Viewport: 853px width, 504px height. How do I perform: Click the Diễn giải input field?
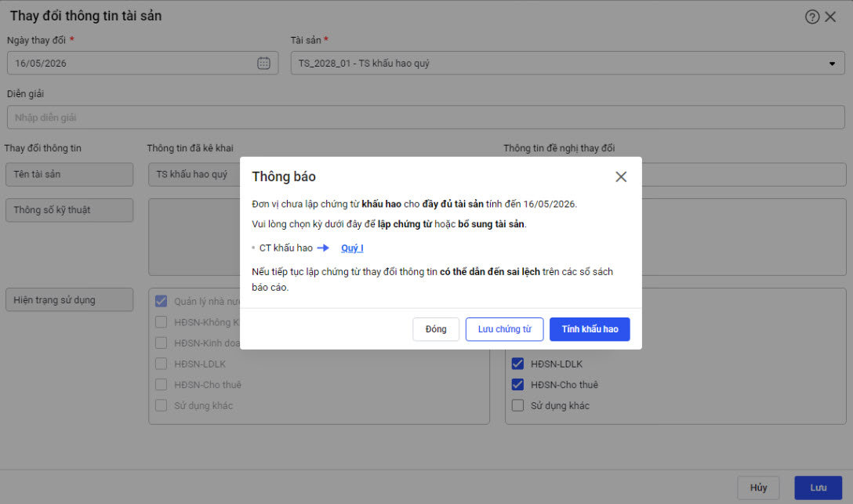(x=426, y=118)
